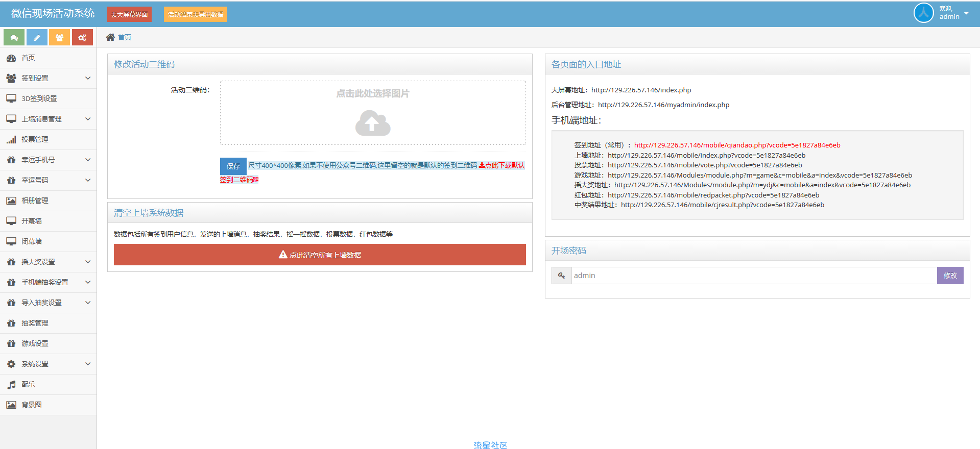Click the 首页 breadcrumb link
Viewport: 980px width, 449px height.
125,37
